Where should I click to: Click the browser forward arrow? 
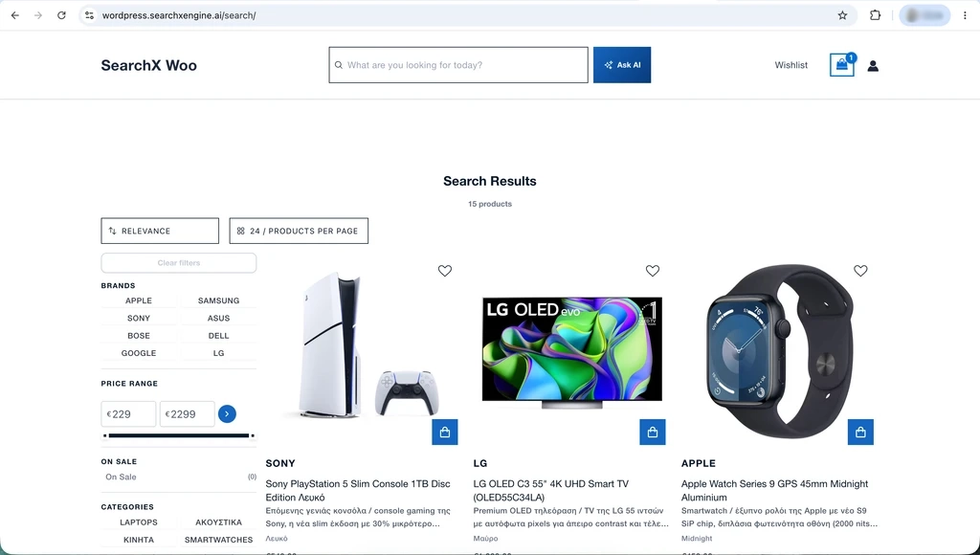coord(38,15)
